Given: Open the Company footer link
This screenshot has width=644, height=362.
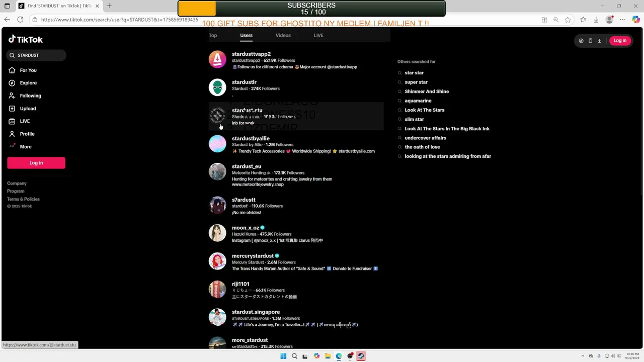Looking at the screenshot, I should coord(17,184).
